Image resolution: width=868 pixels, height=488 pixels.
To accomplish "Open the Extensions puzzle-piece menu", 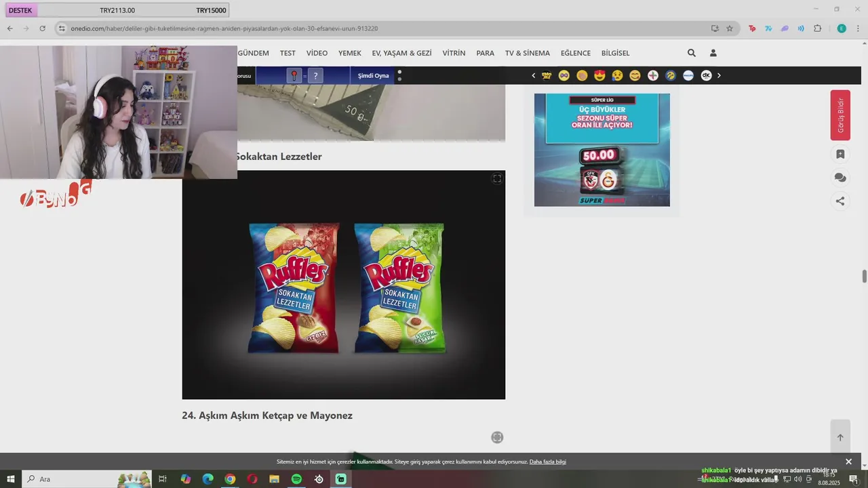I will point(817,28).
